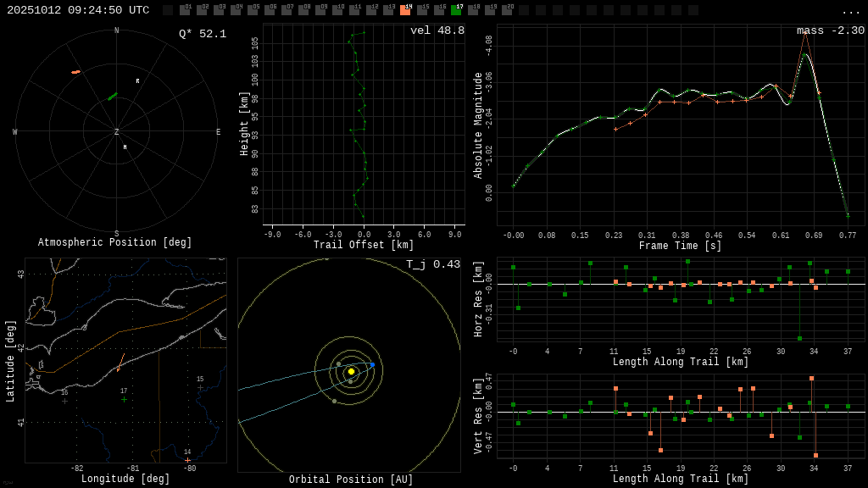Click the timestamp 20251012 09:24:50 UTC
Viewport: 868px width, 488px height.
(x=78, y=10)
